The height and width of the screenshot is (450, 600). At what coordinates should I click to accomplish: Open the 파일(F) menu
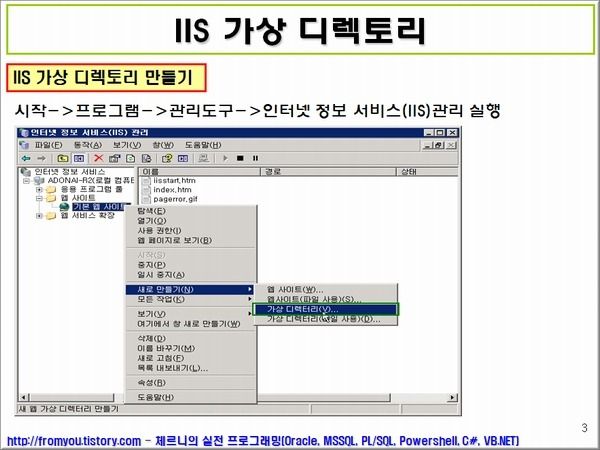(49, 145)
